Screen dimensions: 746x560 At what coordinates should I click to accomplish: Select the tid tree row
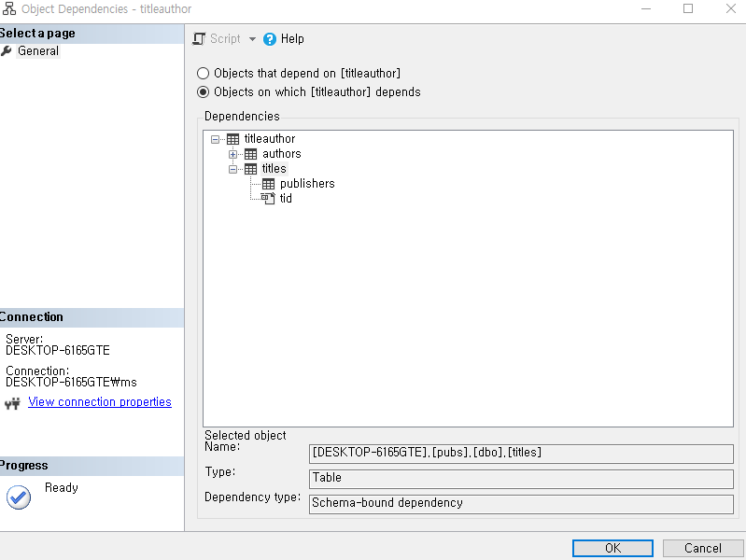point(286,199)
